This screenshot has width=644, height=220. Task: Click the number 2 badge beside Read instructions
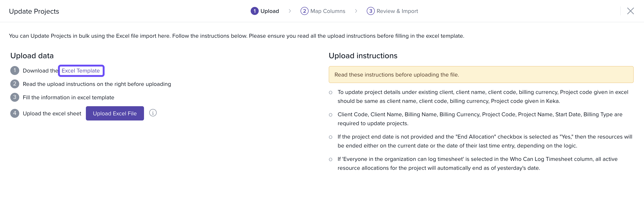pos(15,84)
